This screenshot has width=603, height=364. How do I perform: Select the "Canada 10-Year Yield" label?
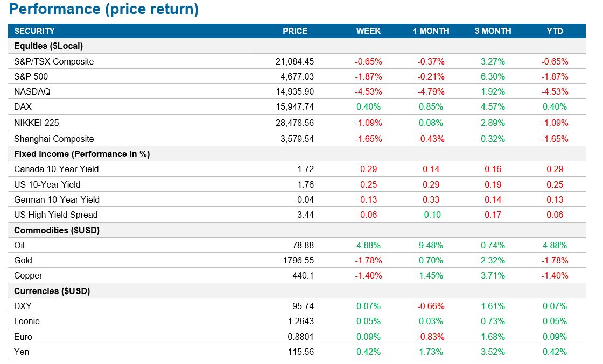pyautogui.click(x=56, y=169)
